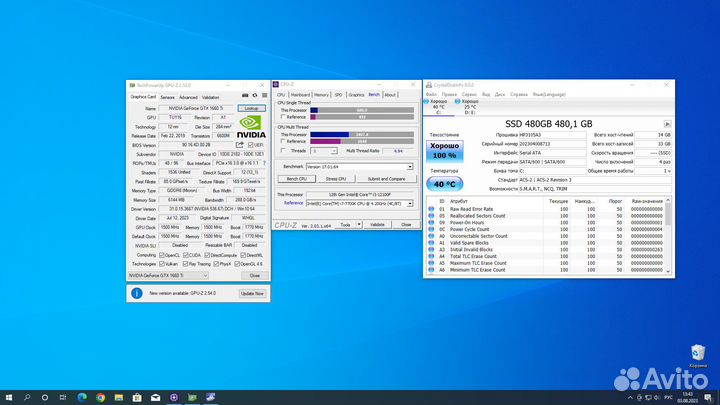Open the Сервис menu in CrystalDiskInfo
Image resolution: width=720 pixels, height=405 pixels.
(x=469, y=94)
